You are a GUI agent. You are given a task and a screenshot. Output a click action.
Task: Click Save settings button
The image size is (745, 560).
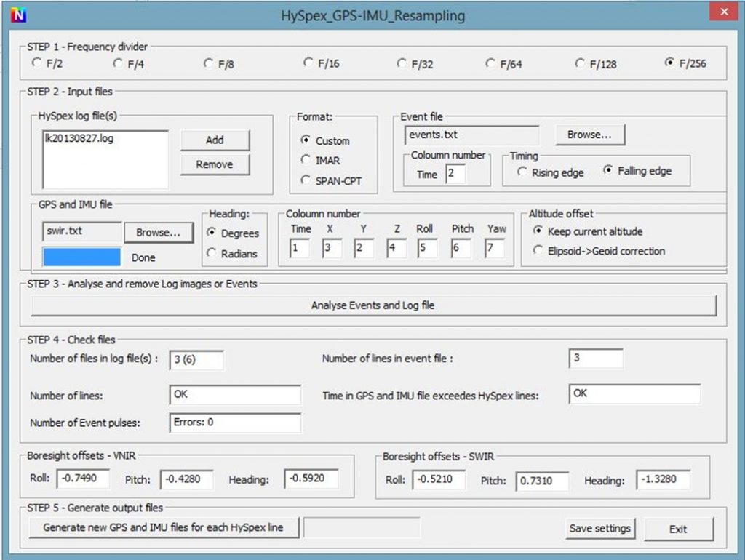coord(600,528)
